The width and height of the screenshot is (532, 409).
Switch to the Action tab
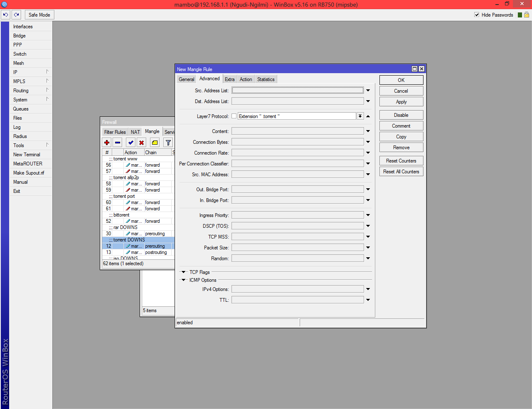pos(246,79)
